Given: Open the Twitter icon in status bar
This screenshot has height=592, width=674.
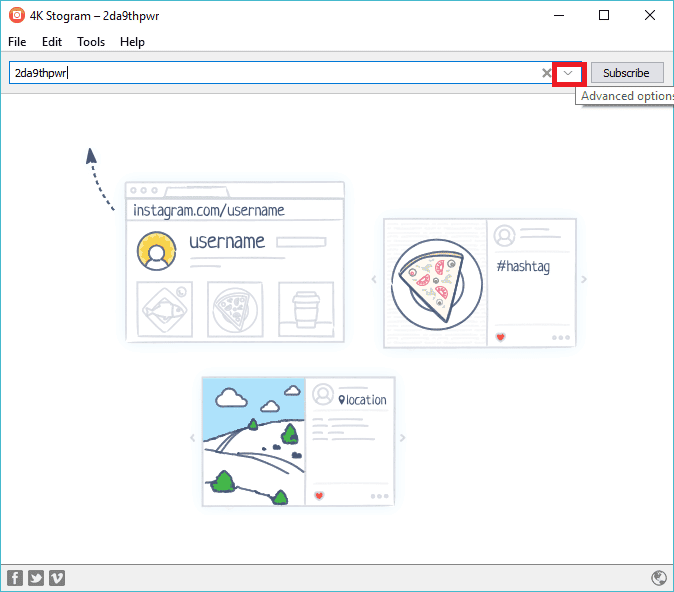Looking at the screenshot, I should click(x=36, y=578).
